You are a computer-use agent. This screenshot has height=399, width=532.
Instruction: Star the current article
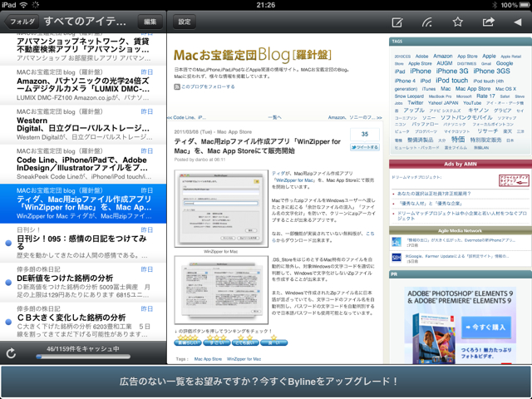tap(458, 22)
